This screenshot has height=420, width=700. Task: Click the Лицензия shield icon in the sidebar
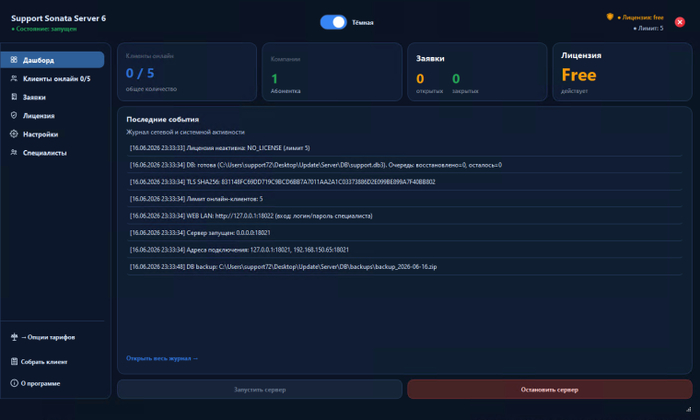[14, 115]
